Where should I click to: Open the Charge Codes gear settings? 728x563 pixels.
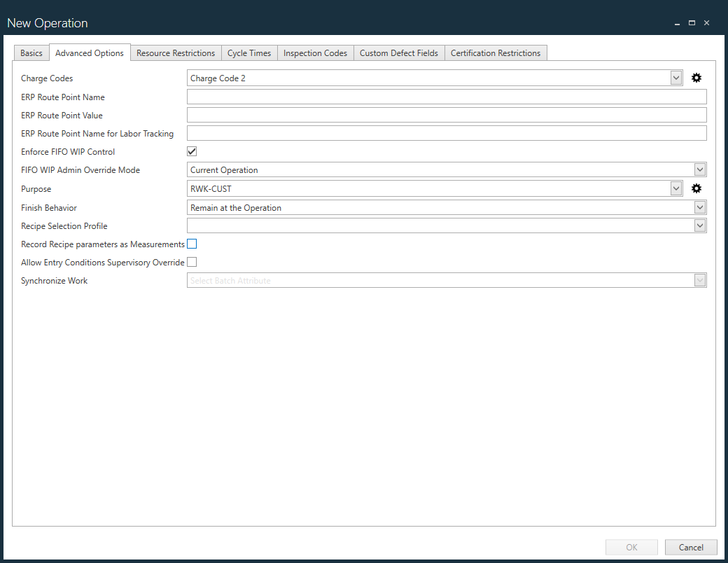tap(696, 78)
